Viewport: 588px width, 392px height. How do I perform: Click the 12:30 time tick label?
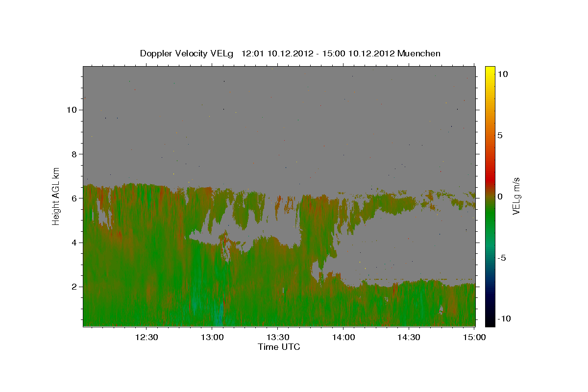[147, 337]
